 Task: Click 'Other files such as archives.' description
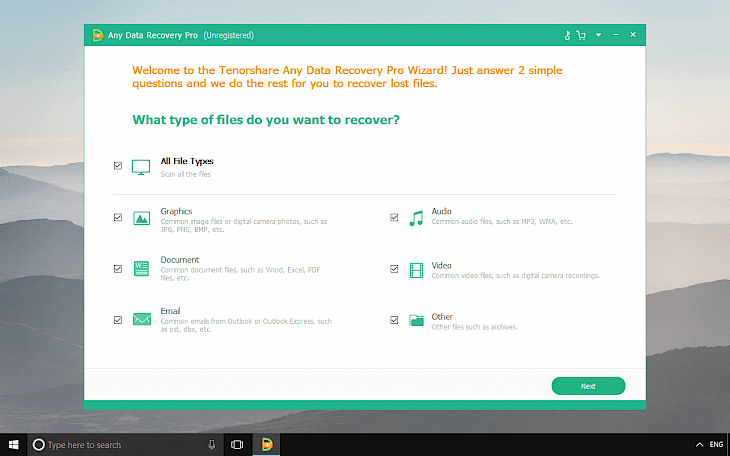(x=474, y=327)
